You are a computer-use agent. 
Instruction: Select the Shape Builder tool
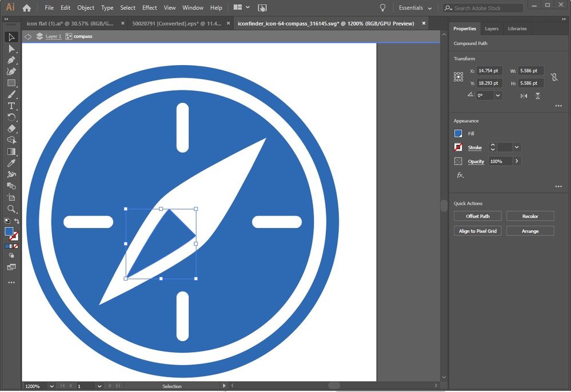click(11, 140)
